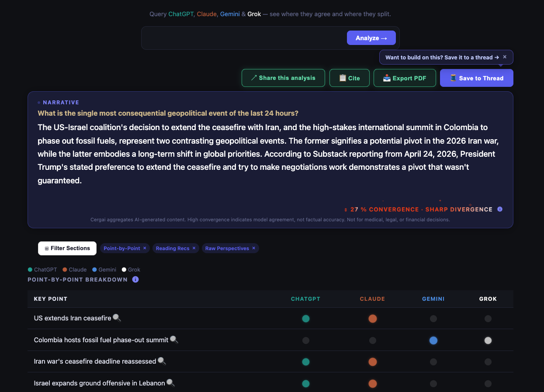Click the CHATGPT column header

(x=306, y=299)
